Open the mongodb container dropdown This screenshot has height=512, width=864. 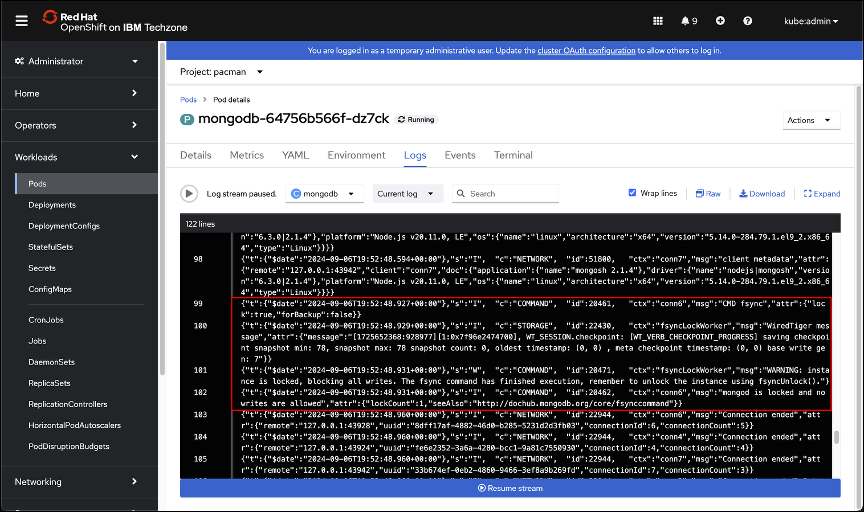[x=325, y=194]
